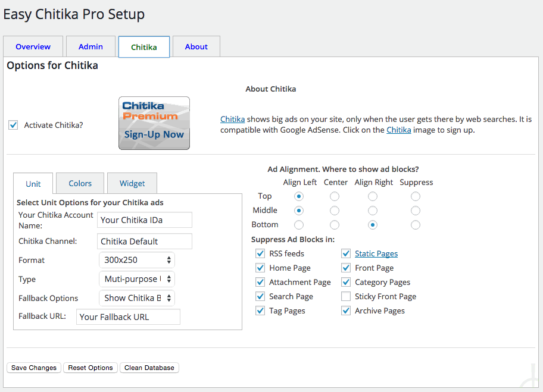The width and height of the screenshot is (543, 392).
Task: Open the Format dropdown showing 300x250
Action: [x=137, y=260]
